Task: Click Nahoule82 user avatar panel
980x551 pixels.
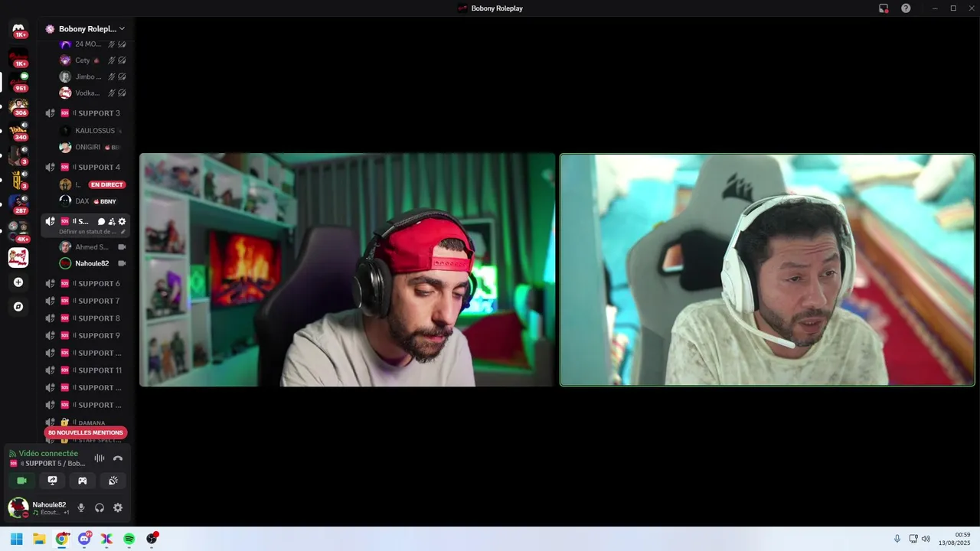Action: click(x=38, y=507)
